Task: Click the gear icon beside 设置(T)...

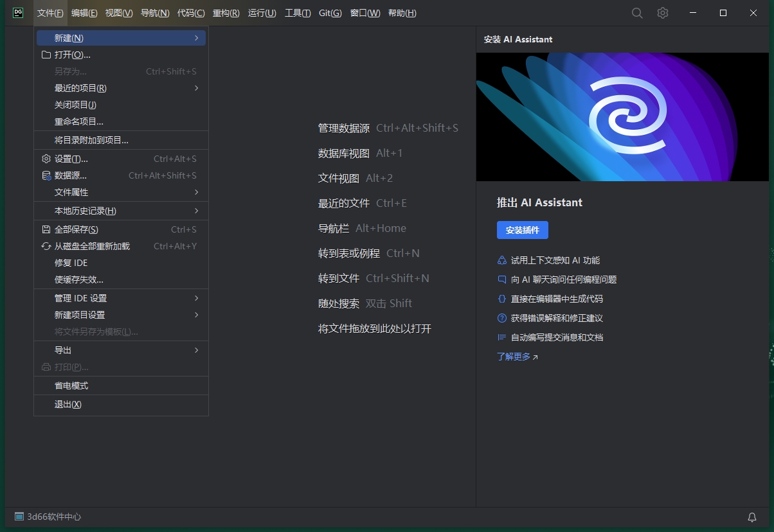Action: point(46,159)
